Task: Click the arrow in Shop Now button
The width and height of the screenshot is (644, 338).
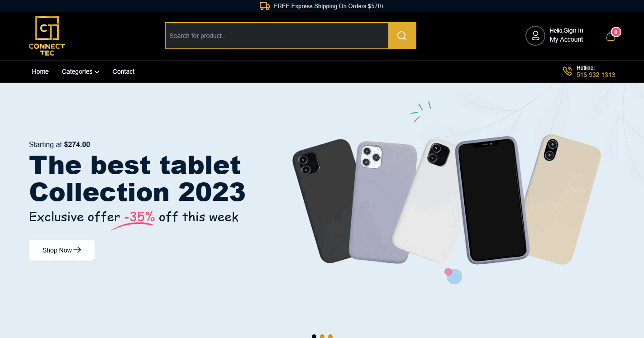Action: tap(77, 250)
